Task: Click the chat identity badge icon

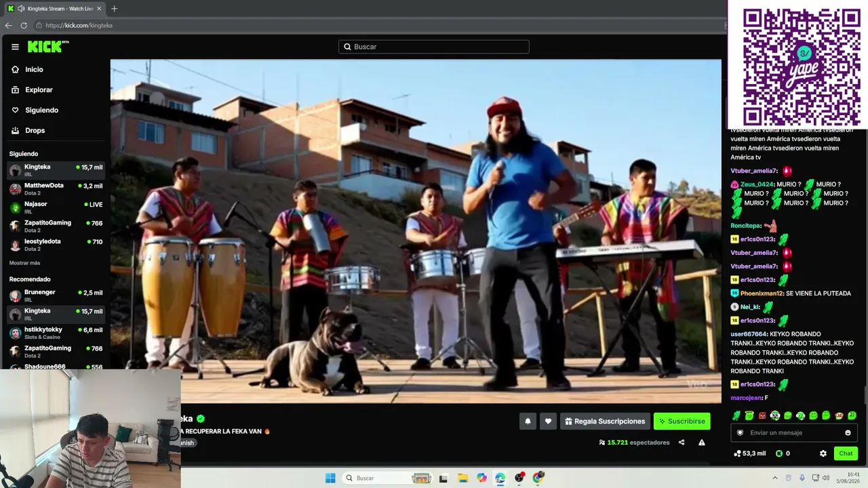Action: click(x=740, y=432)
